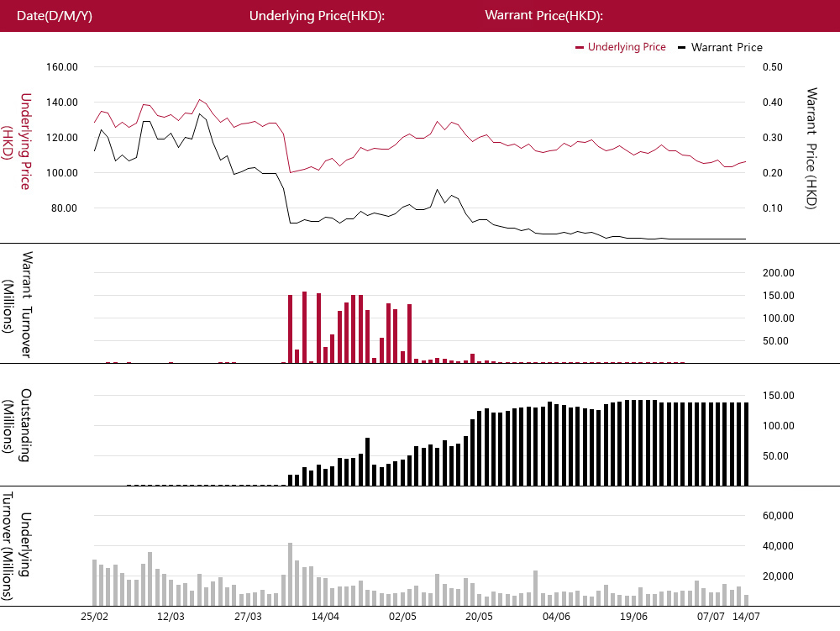The width and height of the screenshot is (840, 631).
Task: Click the 50.00 Warrant Turnover axis value
Action: point(775,341)
